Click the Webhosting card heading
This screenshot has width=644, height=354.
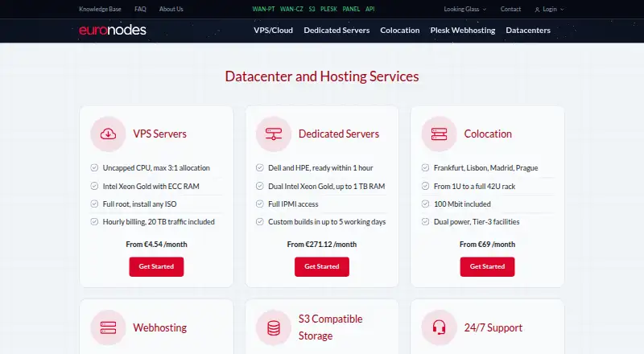(159, 327)
